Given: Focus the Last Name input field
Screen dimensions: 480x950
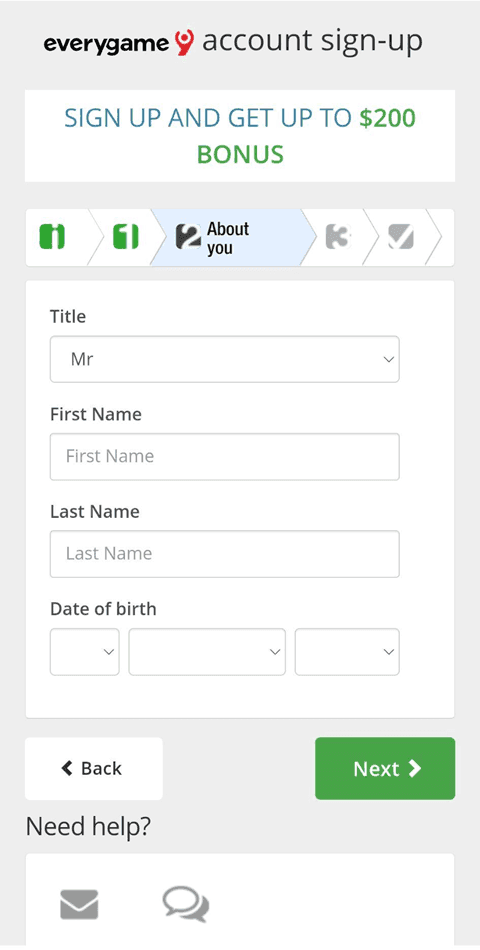Looking at the screenshot, I should point(225,554).
